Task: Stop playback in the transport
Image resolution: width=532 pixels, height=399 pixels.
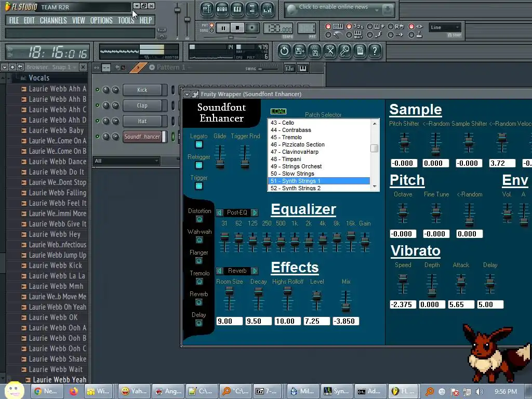Action: pos(237,28)
